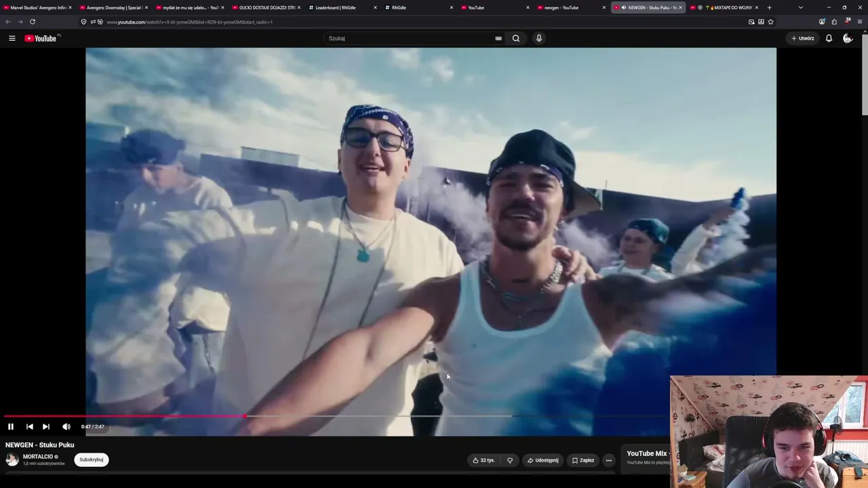Dislike the video

click(510, 460)
